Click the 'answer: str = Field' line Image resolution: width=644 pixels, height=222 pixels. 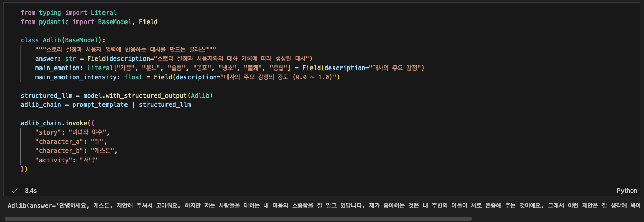(174, 58)
